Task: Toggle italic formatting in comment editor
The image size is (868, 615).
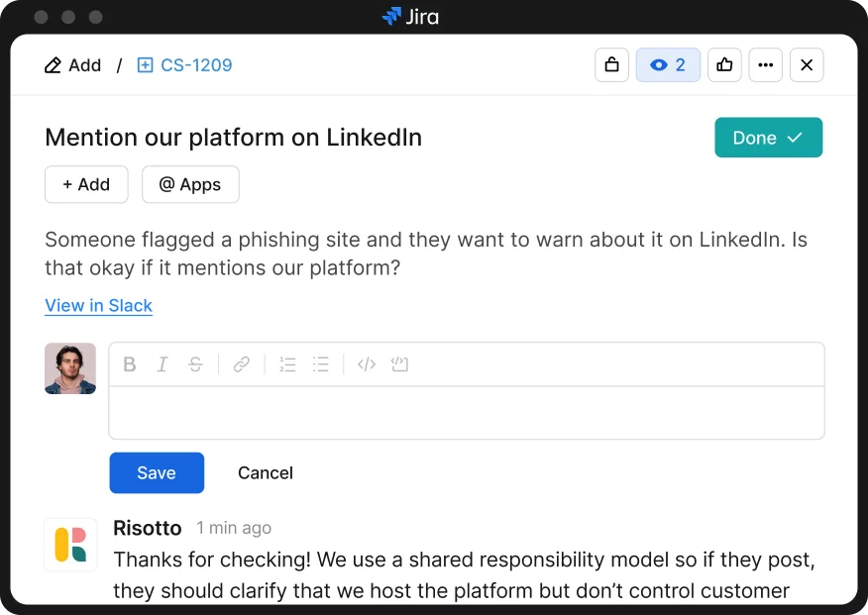Action: point(163,364)
